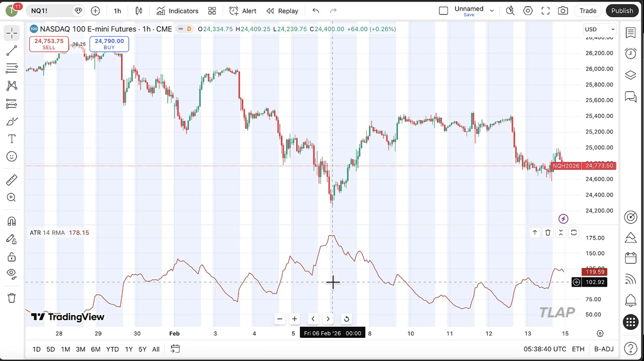The width and height of the screenshot is (644, 361).
Task: Open chart settings hexagon icon
Action: tap(528, 11)
